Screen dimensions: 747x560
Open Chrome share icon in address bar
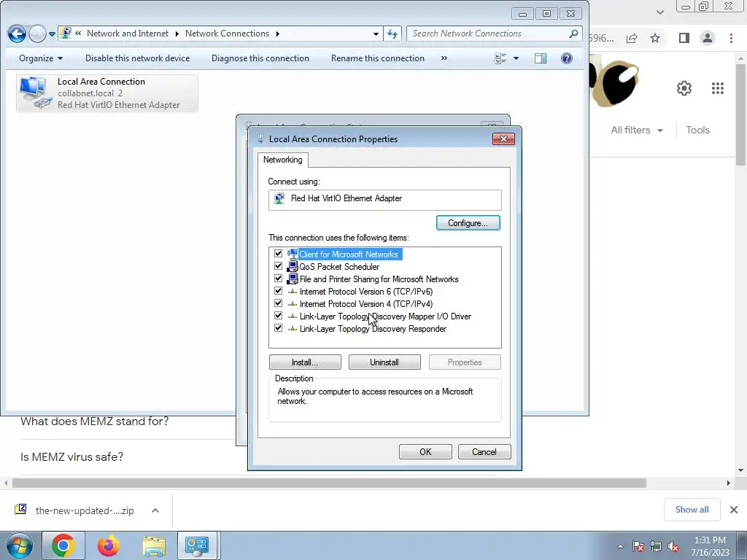point(632,38)
